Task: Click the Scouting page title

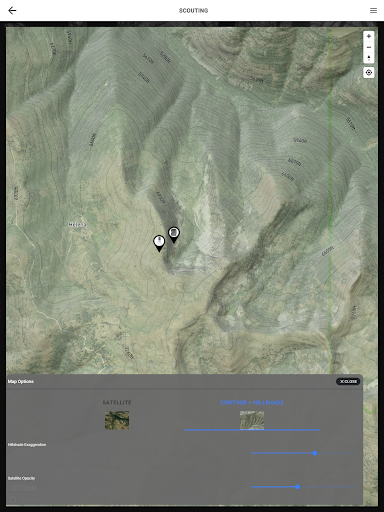Action: click(x=193, y=11)
